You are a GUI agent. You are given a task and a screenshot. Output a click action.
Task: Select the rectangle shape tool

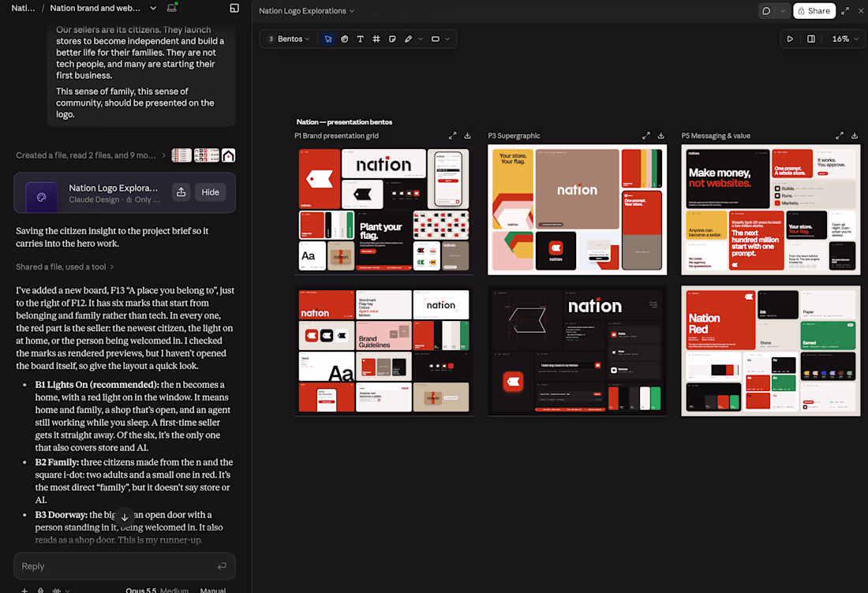coord(436,39)
